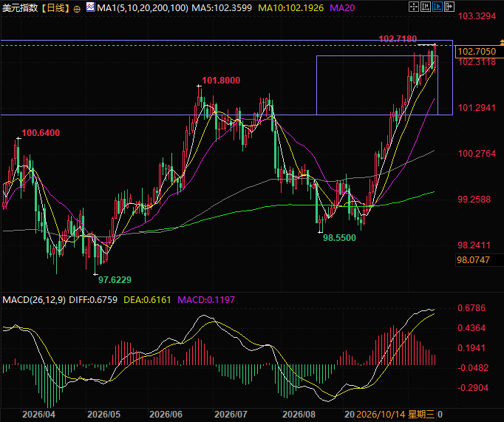
Task: Click the 101.8000 peak label
Action: 221,81
